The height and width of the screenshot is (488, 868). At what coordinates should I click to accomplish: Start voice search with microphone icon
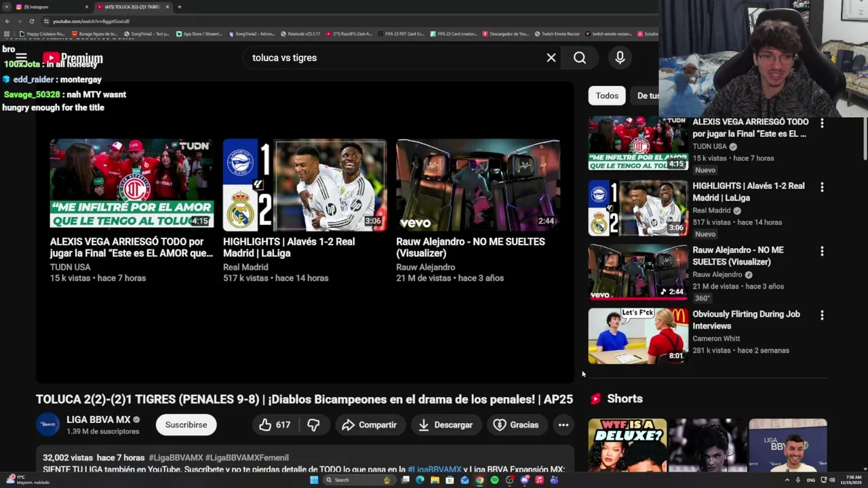pyautogui.click(x=620, y=58)
